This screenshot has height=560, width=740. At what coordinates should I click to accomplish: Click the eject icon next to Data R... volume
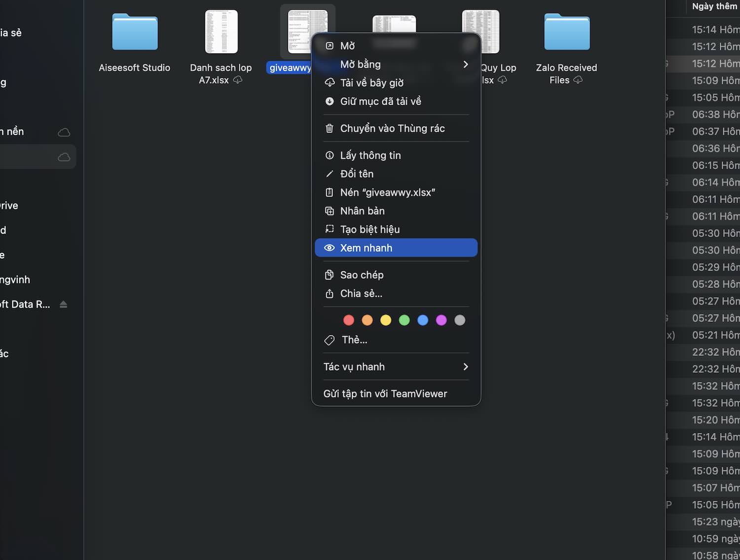coord(63,305)
